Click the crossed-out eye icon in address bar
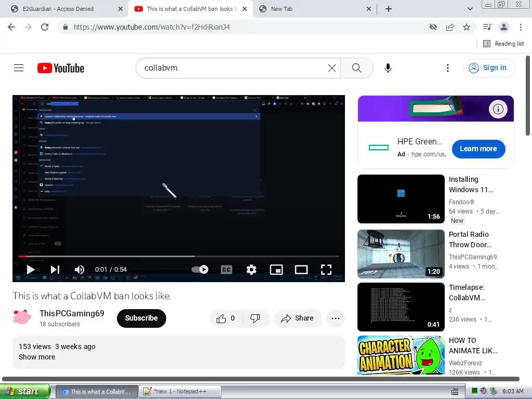The width and height of the screenshot is (532, 399). pos(433,27)
